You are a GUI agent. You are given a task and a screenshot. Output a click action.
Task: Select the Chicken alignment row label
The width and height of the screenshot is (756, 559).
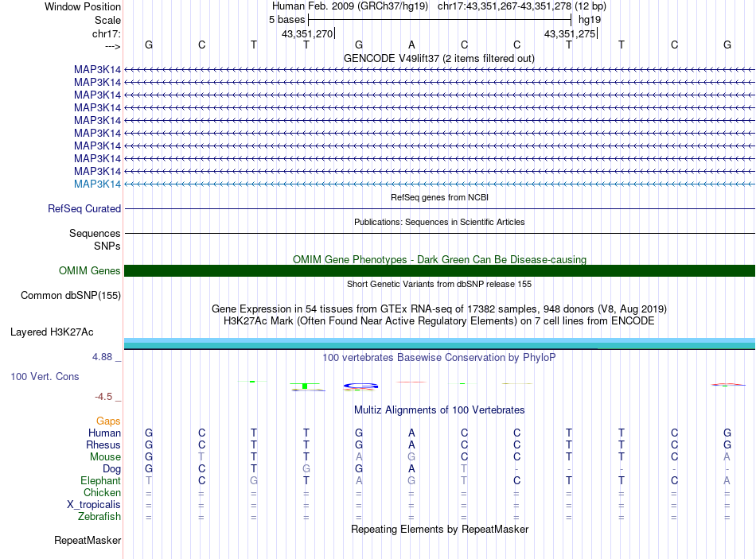click(x=102, y=492)
